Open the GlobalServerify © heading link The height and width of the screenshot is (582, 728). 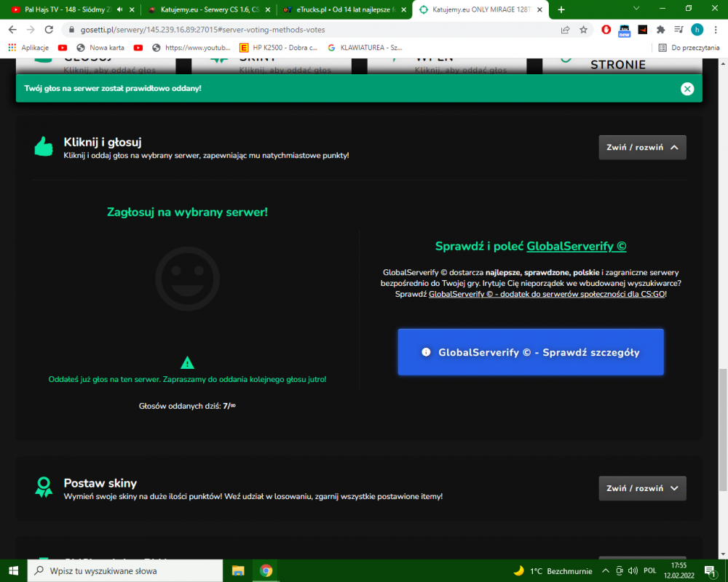click(x=576, y=247)
